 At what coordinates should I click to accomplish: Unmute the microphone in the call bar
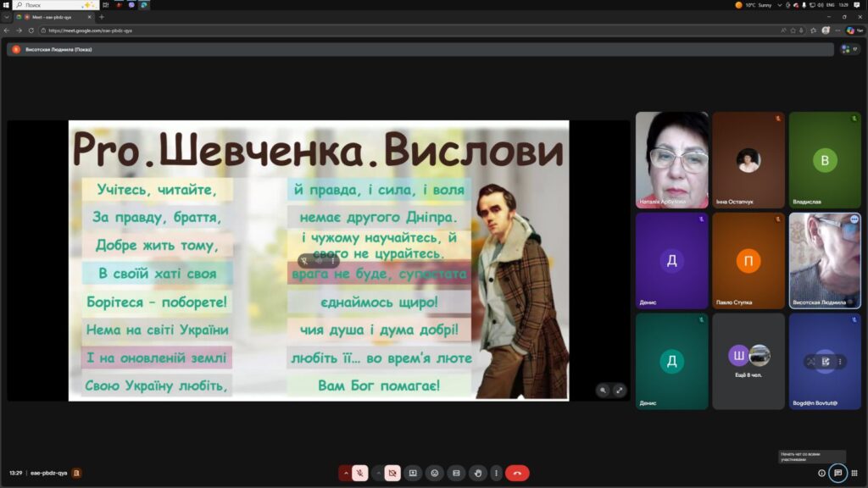click(x=360, y=473)
